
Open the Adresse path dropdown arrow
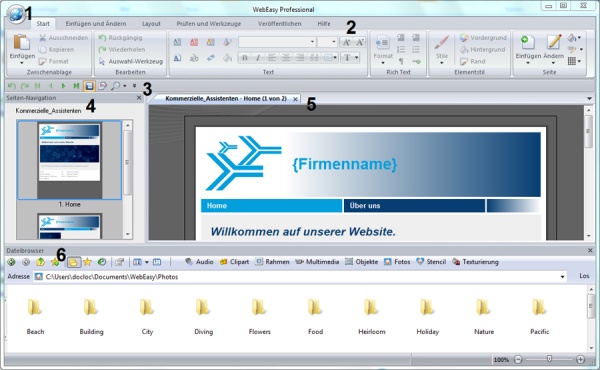[x=562, y=277]
